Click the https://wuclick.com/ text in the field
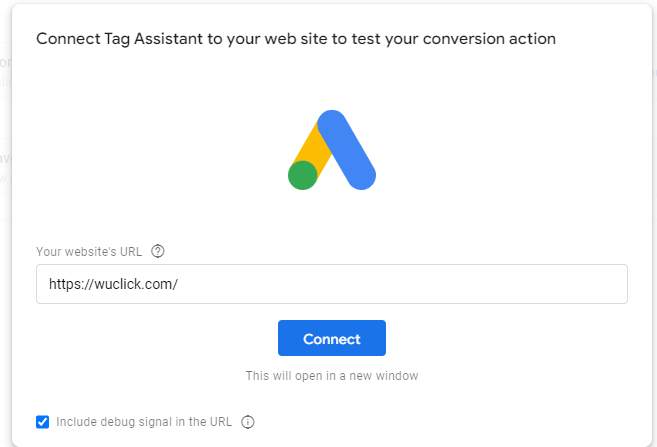Screen dimensions: 657x447 coord(114,284)
